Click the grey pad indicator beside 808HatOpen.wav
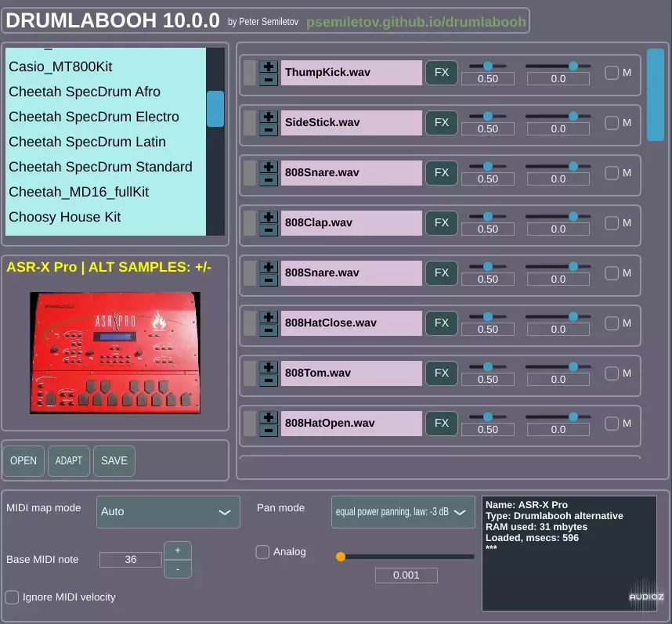Viewport: 672px width, 624px height. tap(250, 423)
